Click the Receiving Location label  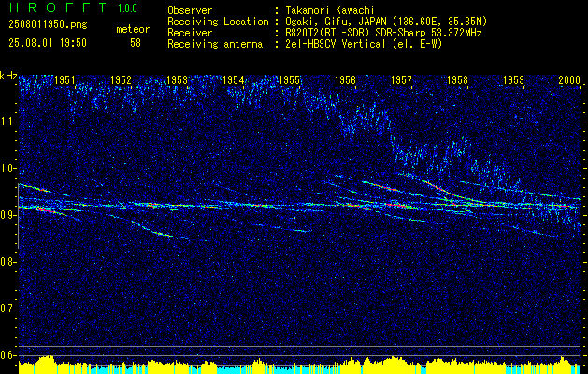pos(218,22)
